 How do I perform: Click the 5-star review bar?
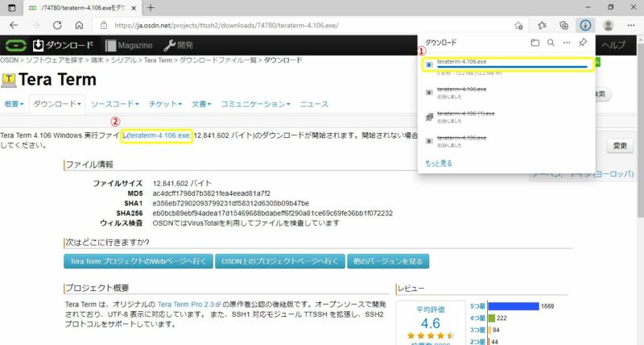[x=513, y=306]
